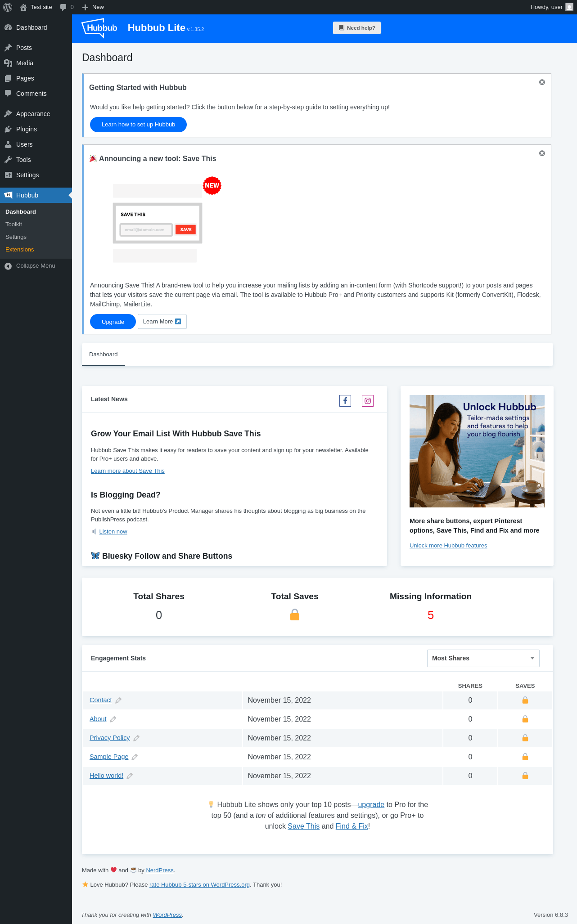Click the lock icon under Total Saves
Viewport: 577px width, 924px height.
tap(295, 615)
